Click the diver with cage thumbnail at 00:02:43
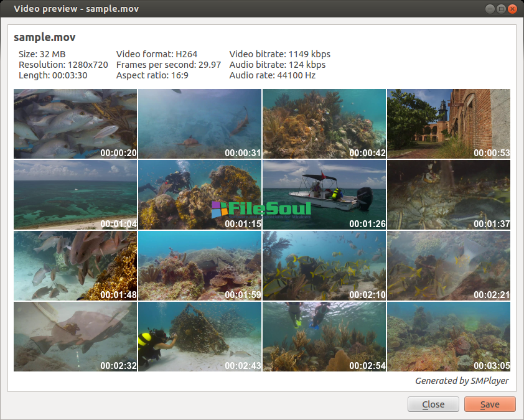The height and width of the screenshot is (420, 524). [x=199, y=337]
